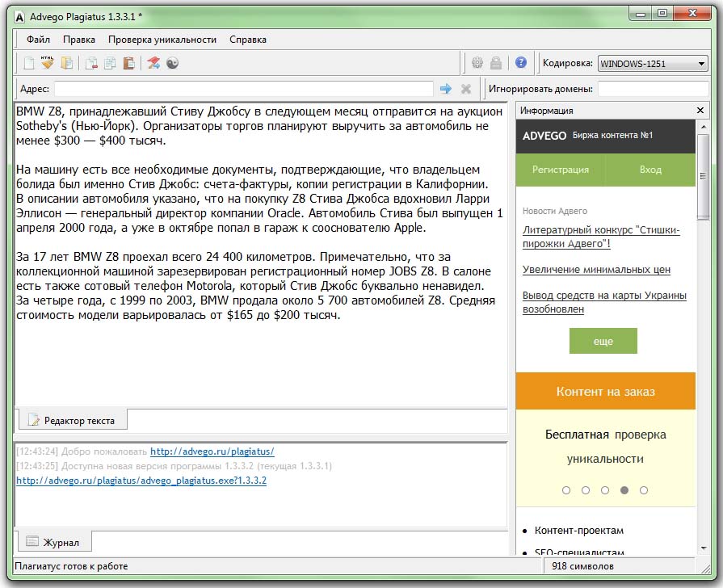Close the Информация panel

700,110
